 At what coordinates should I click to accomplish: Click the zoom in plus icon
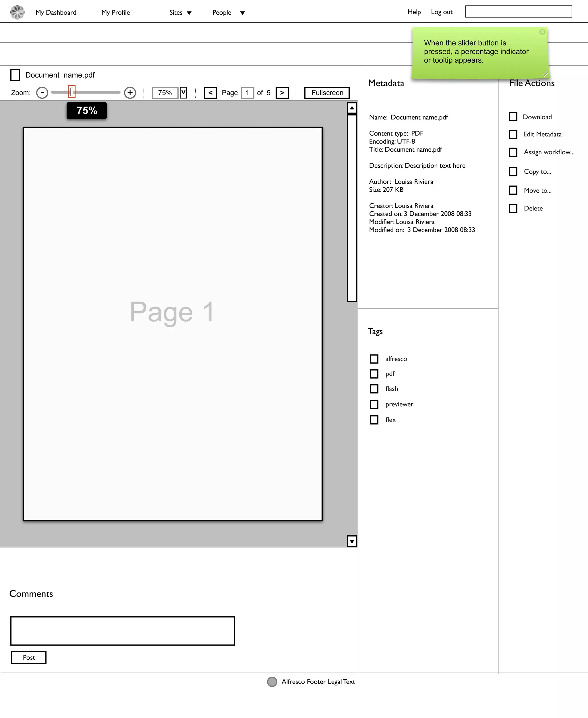point(130,92)
